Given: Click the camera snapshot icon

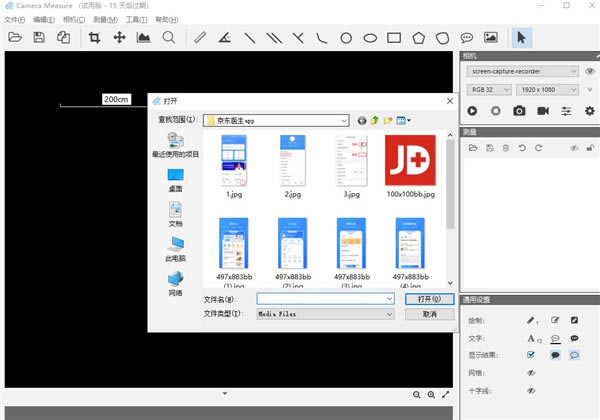Looking at the screenshot, I should [x=519, y=111].
